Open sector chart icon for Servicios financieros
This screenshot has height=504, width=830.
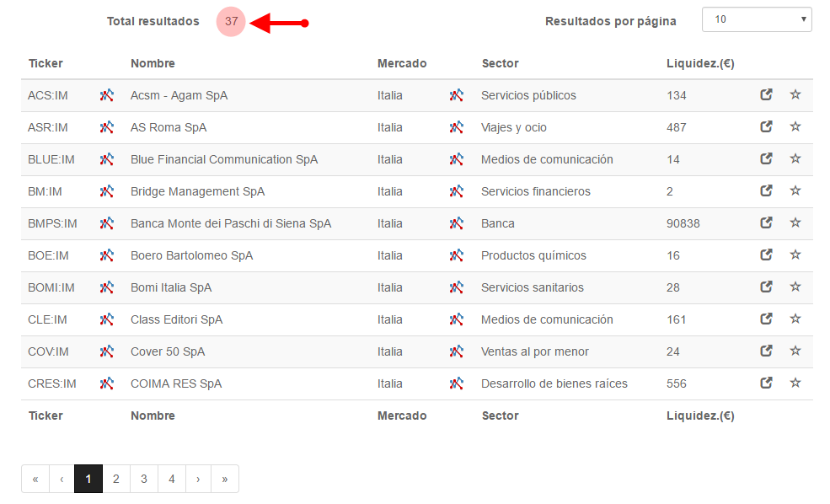(x=456, y=191)
